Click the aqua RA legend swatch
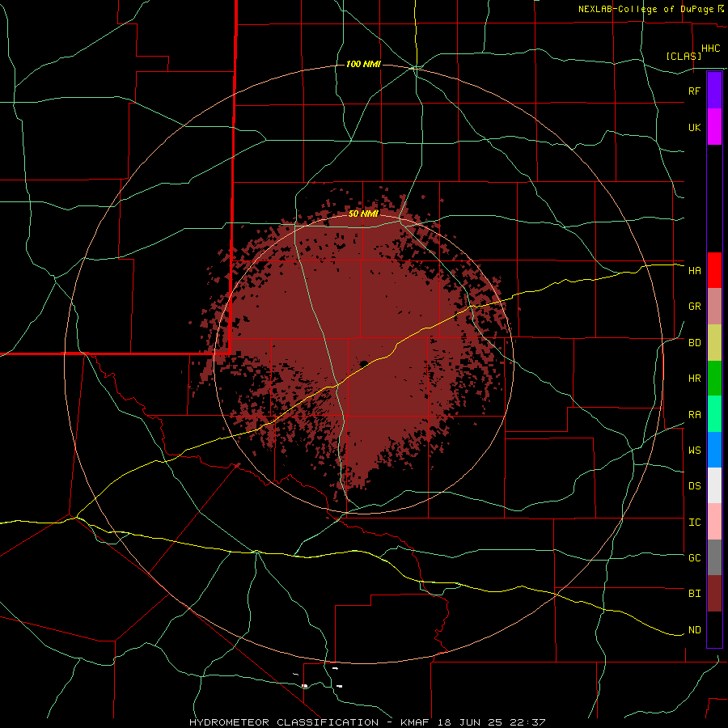Screen dimensions: 728x728 [x=714, y=414]
